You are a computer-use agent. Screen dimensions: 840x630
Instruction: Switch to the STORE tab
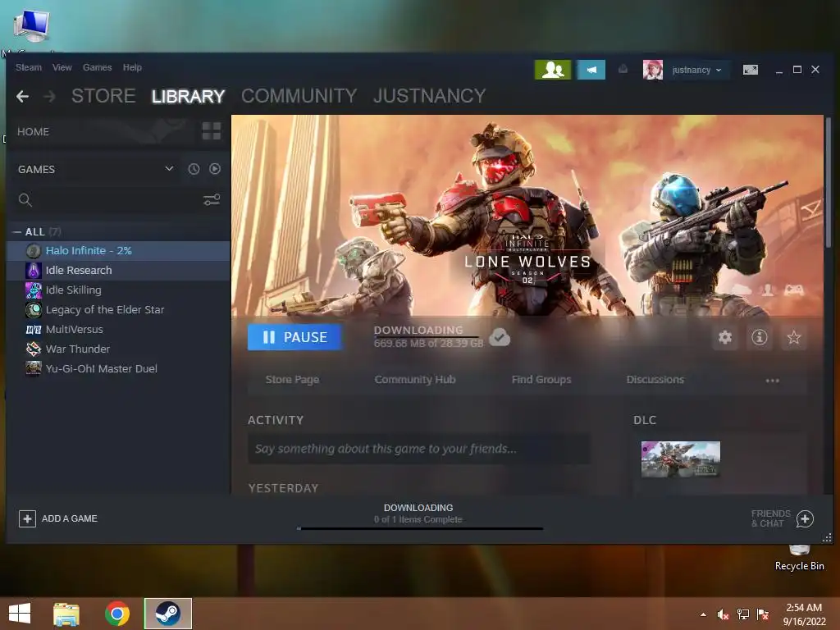[x=103, y=96]
